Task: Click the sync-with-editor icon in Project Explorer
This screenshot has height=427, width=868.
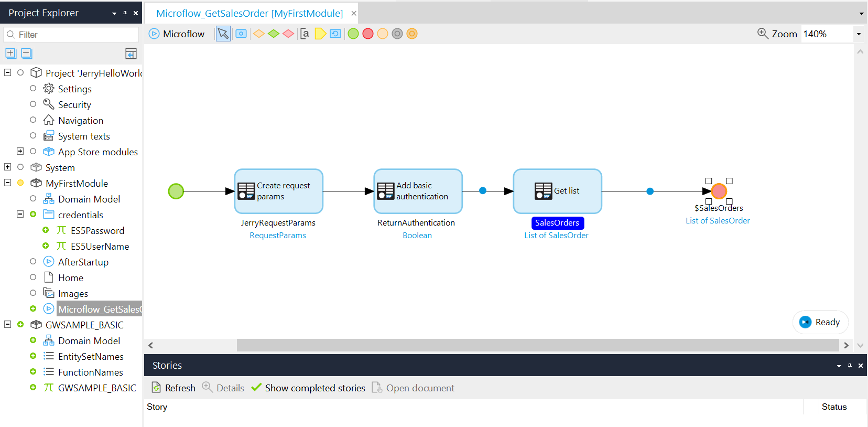Action: pos(131,54)
